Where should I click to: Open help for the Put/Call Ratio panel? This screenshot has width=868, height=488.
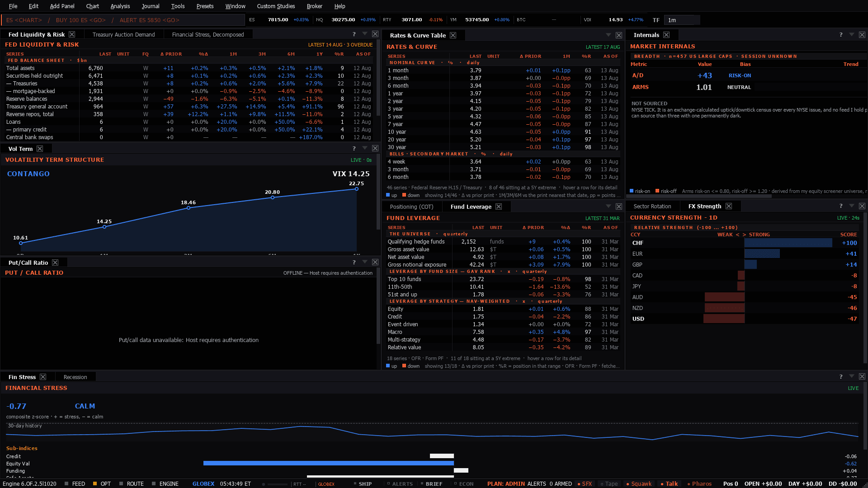[354, 263]
